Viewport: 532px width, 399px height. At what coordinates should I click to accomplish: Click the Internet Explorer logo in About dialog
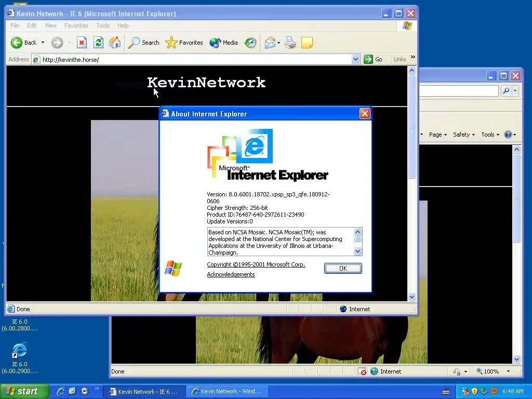(268, 155)
